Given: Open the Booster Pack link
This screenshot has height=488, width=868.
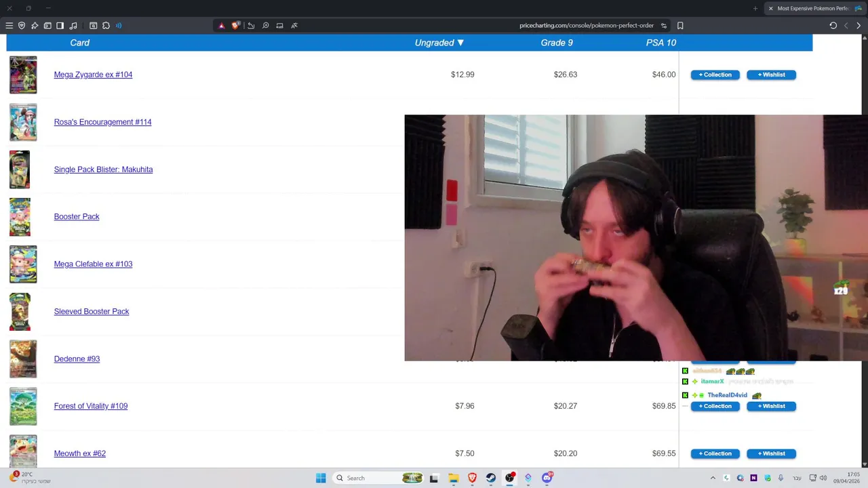Looking at the screenshot, I should (77, 216).
